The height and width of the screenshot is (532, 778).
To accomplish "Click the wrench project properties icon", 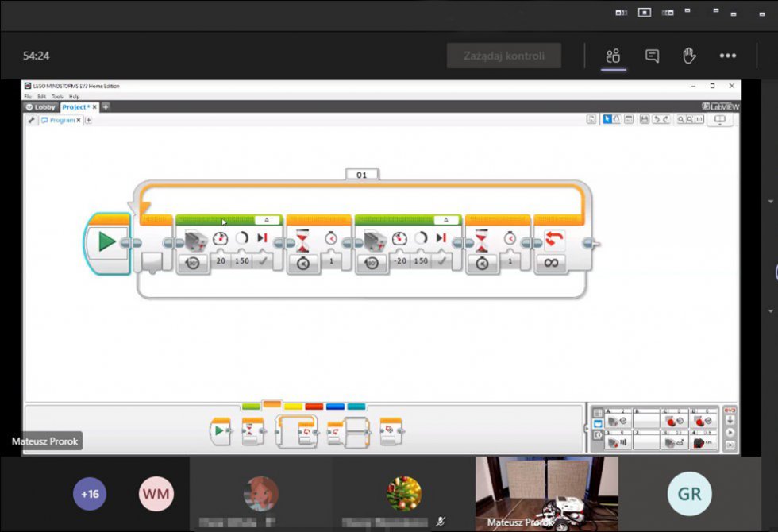I will point(32,121).
